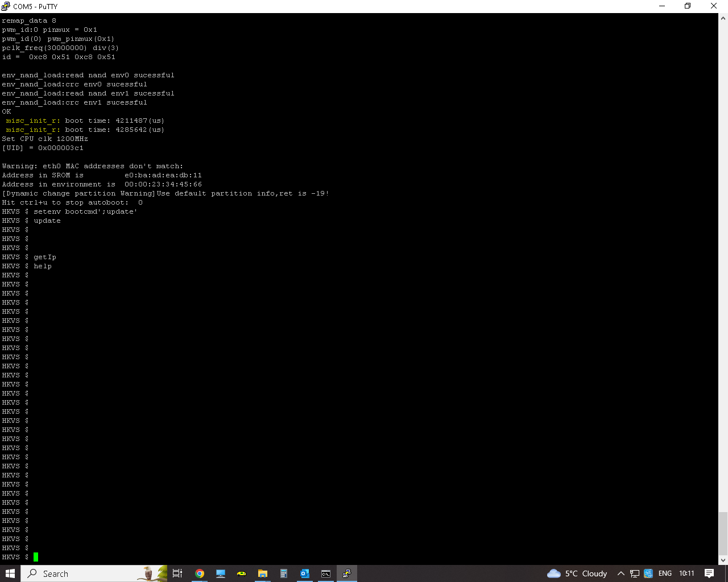Image resolution: width=728 pixels, height=582 pixels.
Task: Click the active PuTTY taskbar button
Action: 346,573
